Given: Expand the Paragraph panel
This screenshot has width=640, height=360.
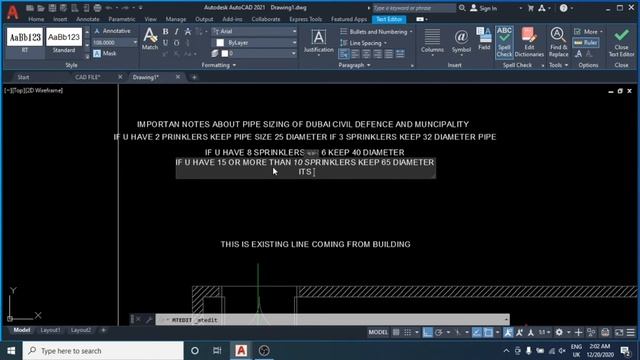Looking at the screenshot, I should point(354,65).
